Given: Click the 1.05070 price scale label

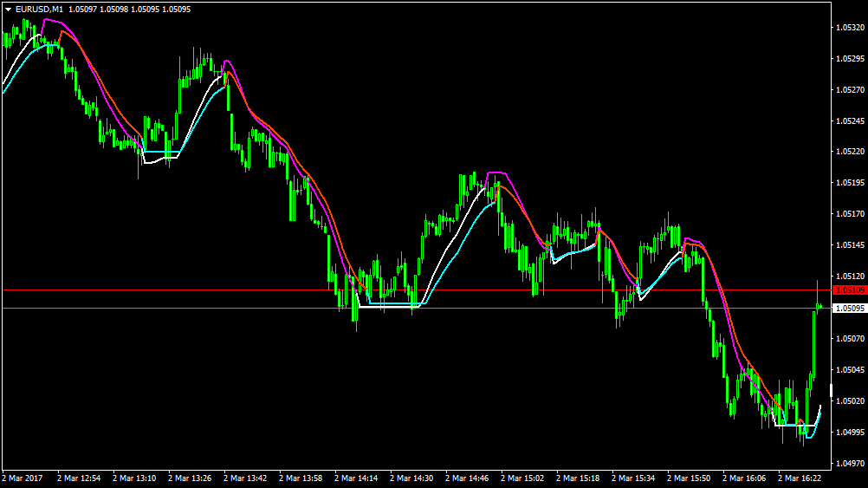Looking at the screenshot, I should click(x=851, y=338).
